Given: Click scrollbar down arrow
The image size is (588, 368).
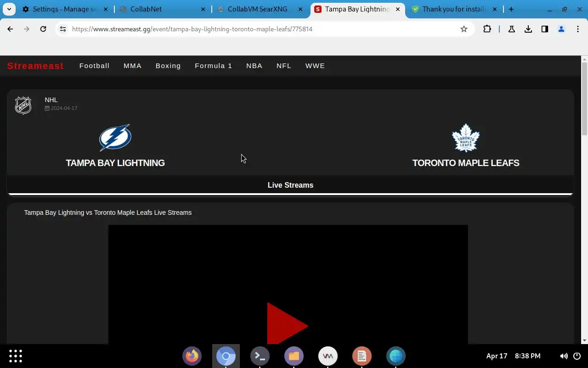Looking at the screenshot, I should pyautogui.click(x=584, y=340).
